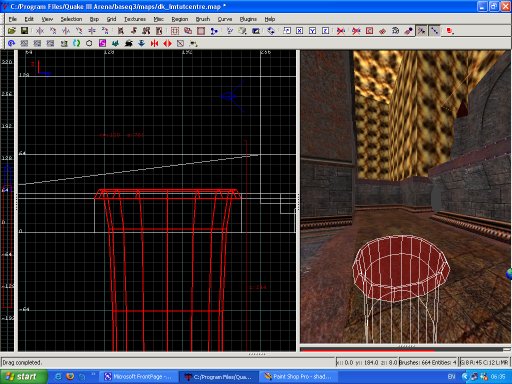Switch to Microsoft FrontPage taskbar button
Viewport: 512px width, 384px height.
pos(138,377)
